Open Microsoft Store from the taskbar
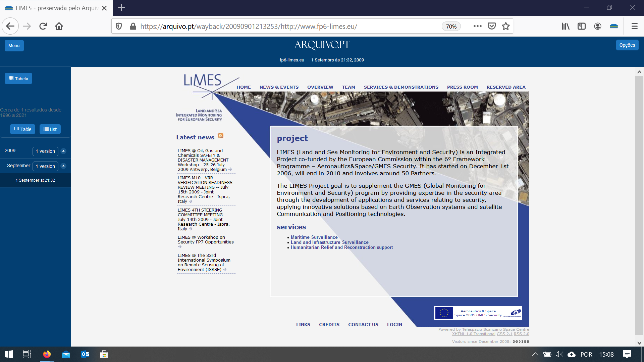Viewport: 644px width, 362px height. (x=104, y=354)
